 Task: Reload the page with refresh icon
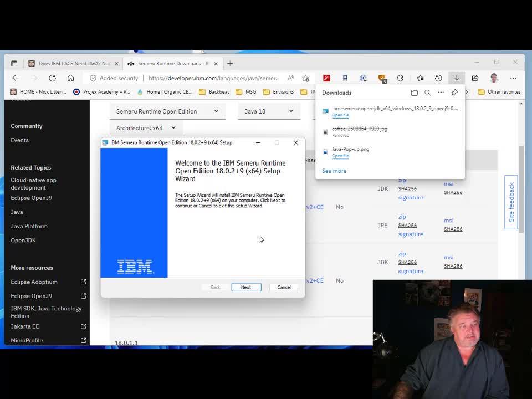52,78
